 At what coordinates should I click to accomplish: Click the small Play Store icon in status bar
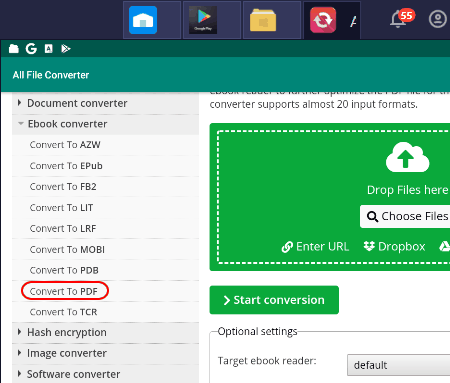(x=66, y=49)
